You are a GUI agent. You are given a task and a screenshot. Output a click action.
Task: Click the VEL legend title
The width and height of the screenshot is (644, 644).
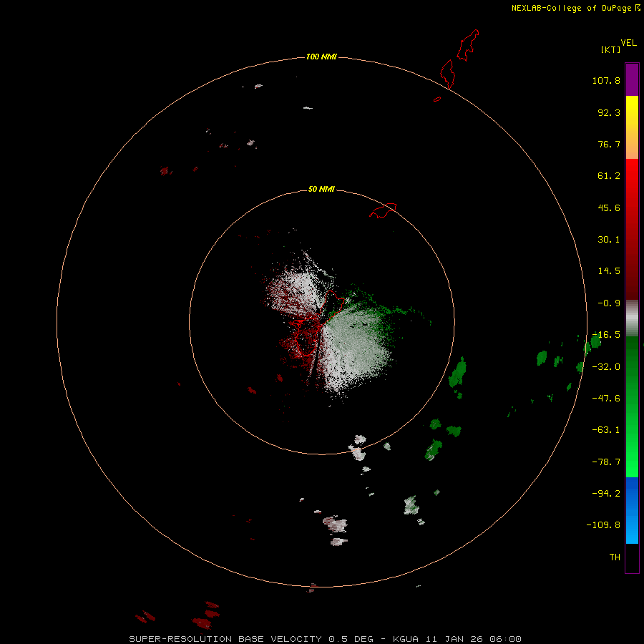pos(628,43)
